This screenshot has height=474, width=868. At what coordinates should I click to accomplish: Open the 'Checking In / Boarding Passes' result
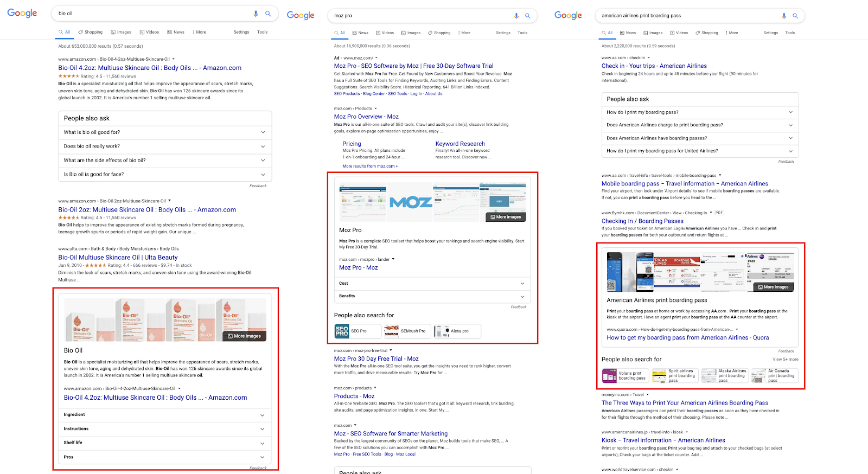642,221
